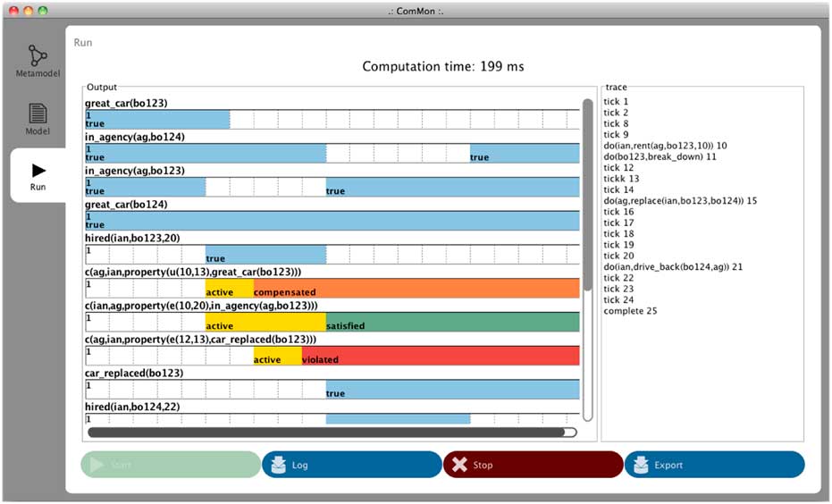Click the play icon on Start button

(x=97, y=465)
